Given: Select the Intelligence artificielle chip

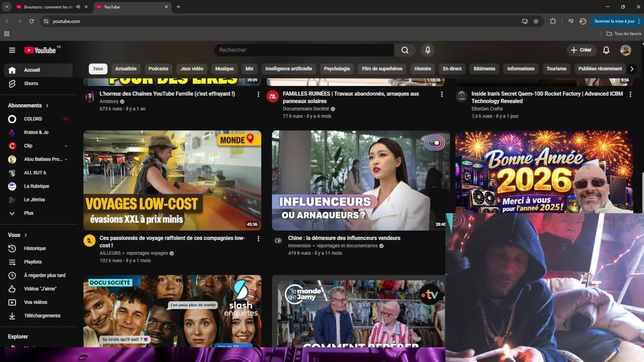Looking at the screenshot, I should pos(289,69).
